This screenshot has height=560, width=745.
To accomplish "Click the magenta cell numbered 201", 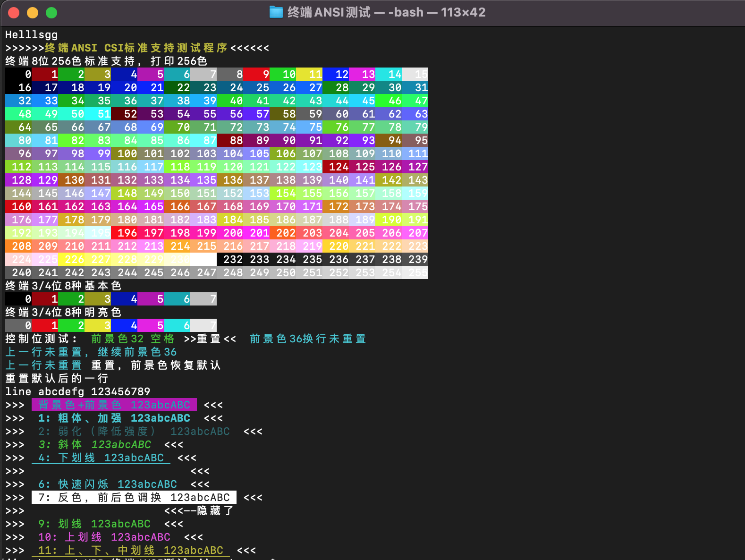I will click(256, 233).
